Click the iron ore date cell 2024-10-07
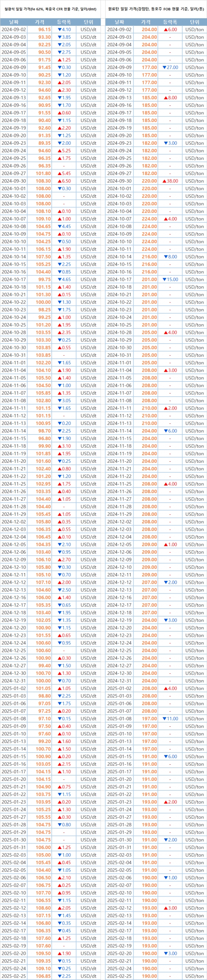The width and height of the screenshot is (207, 980). (14, 219)
